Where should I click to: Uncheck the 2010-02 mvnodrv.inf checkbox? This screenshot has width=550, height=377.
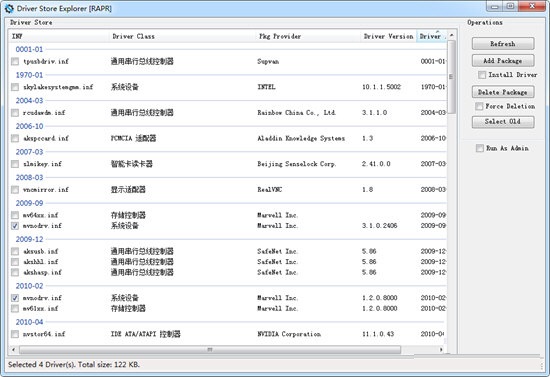[x=15, y=298]
